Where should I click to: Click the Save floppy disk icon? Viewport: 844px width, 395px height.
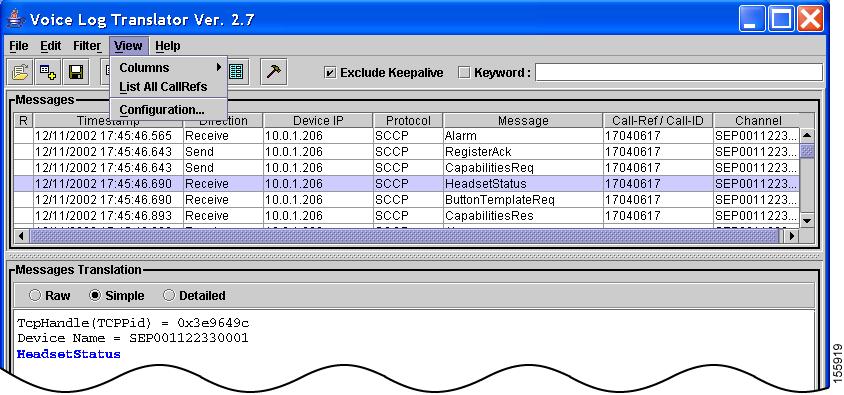coord(76,72)
